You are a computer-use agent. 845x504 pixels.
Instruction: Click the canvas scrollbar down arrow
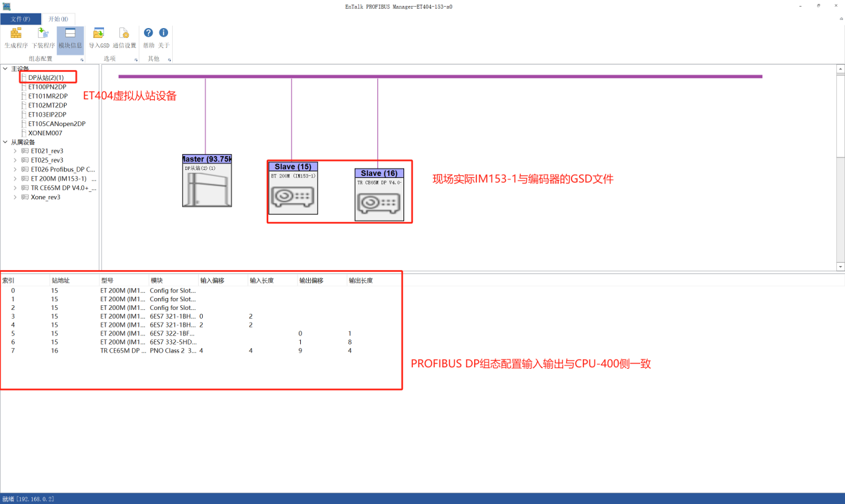pyautogui.click(x=840, y=267)
